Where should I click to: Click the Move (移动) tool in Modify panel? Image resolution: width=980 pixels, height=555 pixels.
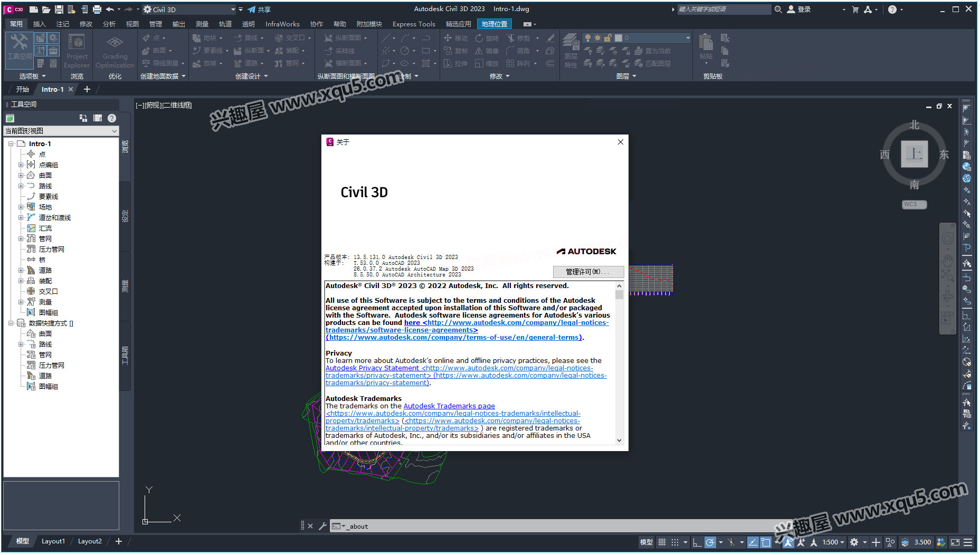456,38
